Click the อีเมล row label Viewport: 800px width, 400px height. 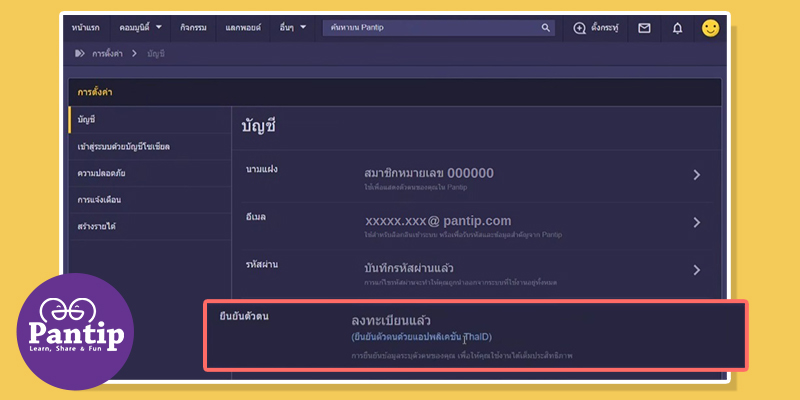point(256,217)
